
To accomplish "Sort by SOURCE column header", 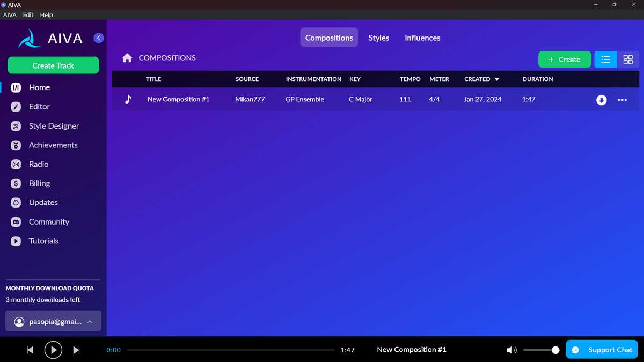I will point(247,79).
